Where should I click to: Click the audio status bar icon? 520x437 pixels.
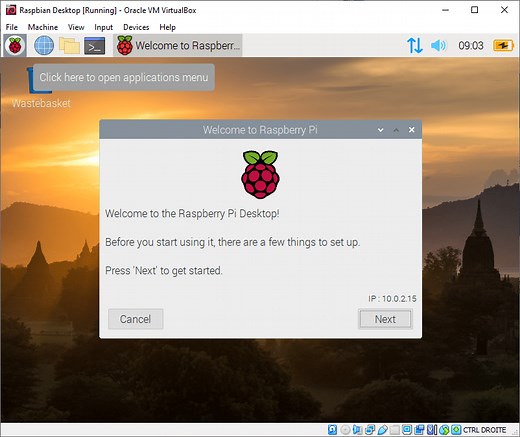(357, 430)
